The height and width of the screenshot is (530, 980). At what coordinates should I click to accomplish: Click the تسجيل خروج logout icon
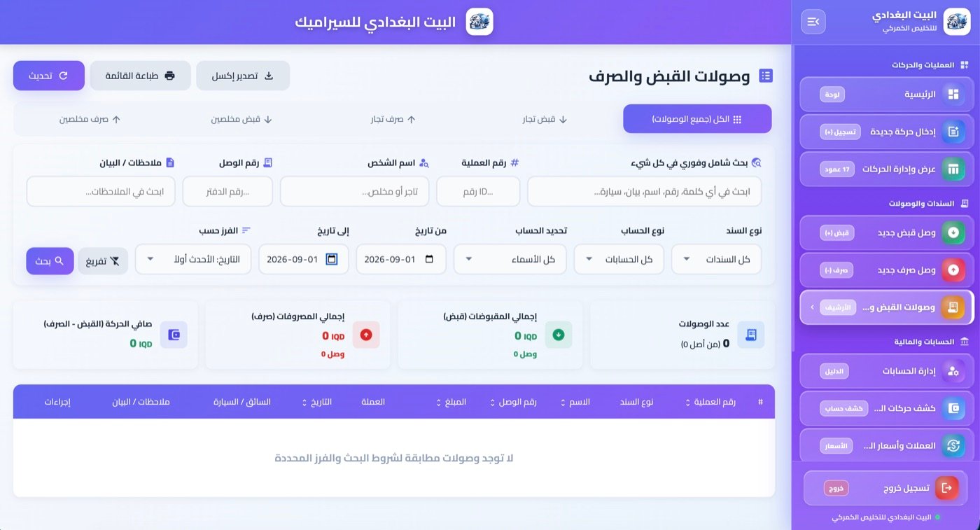pyautogui.click(x=947, y=488)
